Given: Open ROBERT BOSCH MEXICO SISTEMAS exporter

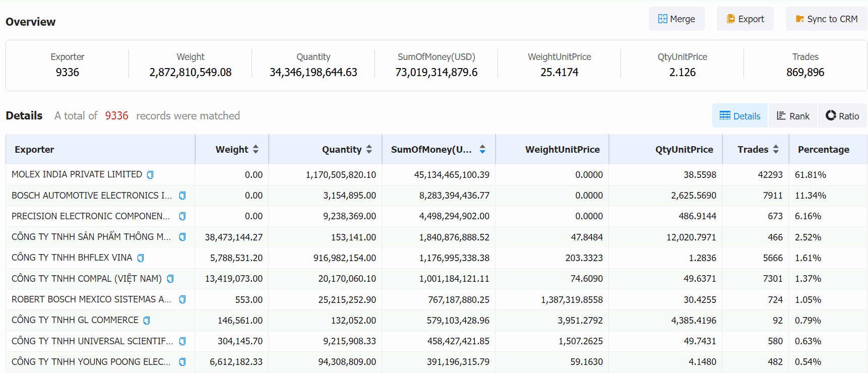Looking at the screenshot, I should click(x=92, y=299).
